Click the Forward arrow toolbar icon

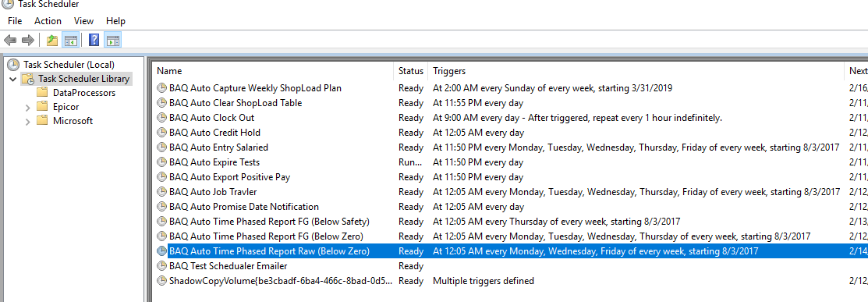click(x=27, y=40)
